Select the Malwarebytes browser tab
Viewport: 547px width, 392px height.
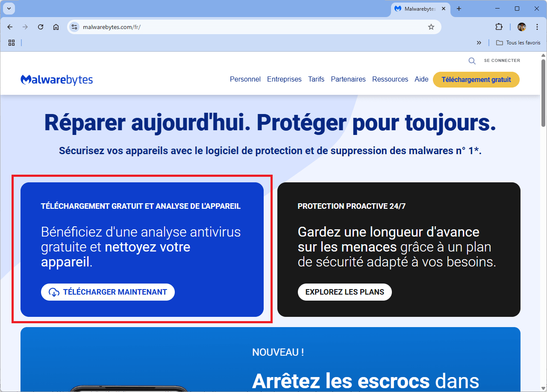tap(421, 9)
